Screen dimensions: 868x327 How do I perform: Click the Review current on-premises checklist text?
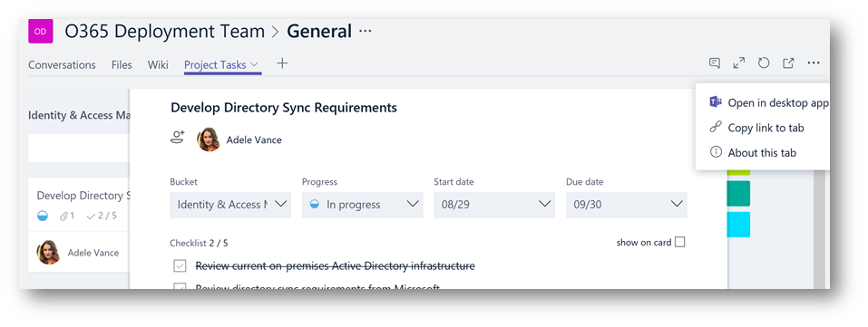point(335,266)
